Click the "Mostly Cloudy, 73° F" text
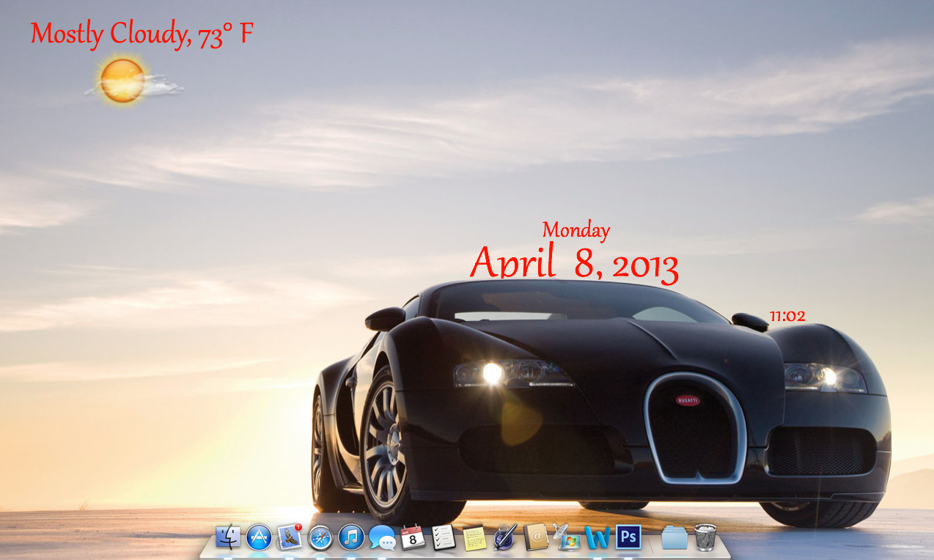 pos(142,34)
